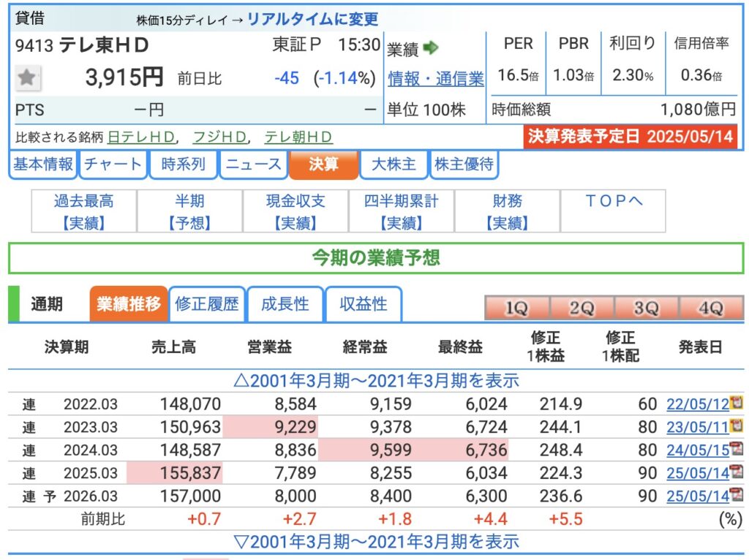Open the PDF icon in the 2026.03 forecast row
Screen dimensions: 749x560
coord(737,496)
